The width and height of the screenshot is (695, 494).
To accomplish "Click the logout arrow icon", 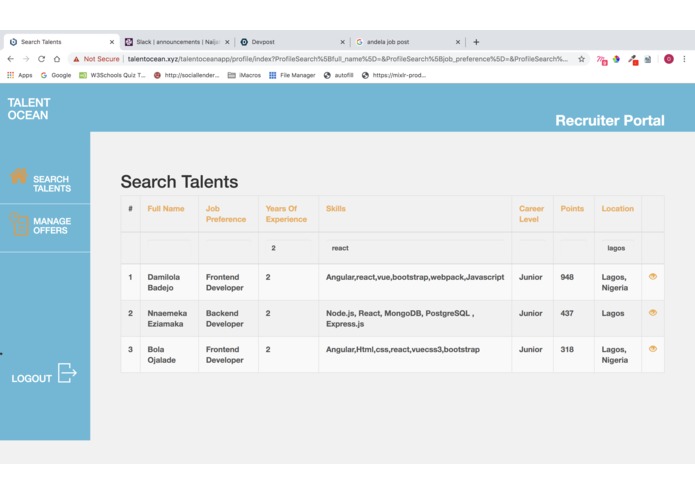I will point(67,373).
